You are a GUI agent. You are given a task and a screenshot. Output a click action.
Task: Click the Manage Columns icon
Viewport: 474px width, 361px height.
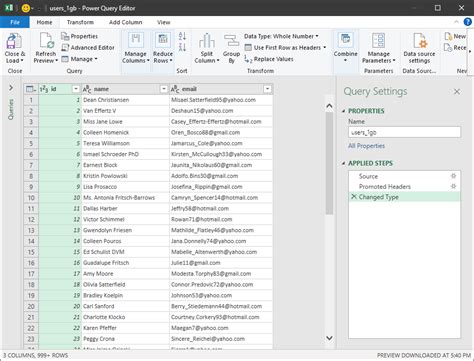[135, 40]
